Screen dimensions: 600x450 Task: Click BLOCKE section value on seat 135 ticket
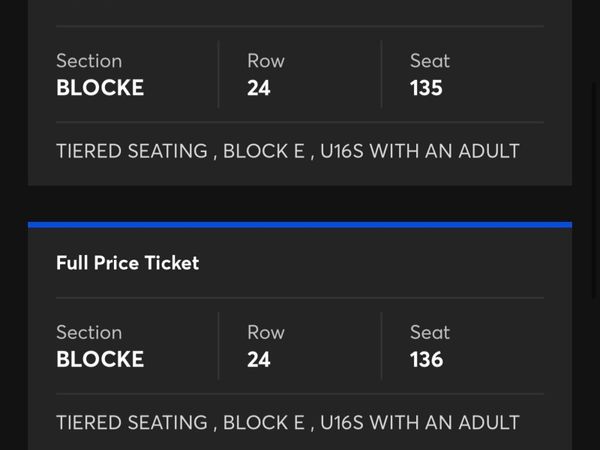point(100,88)
